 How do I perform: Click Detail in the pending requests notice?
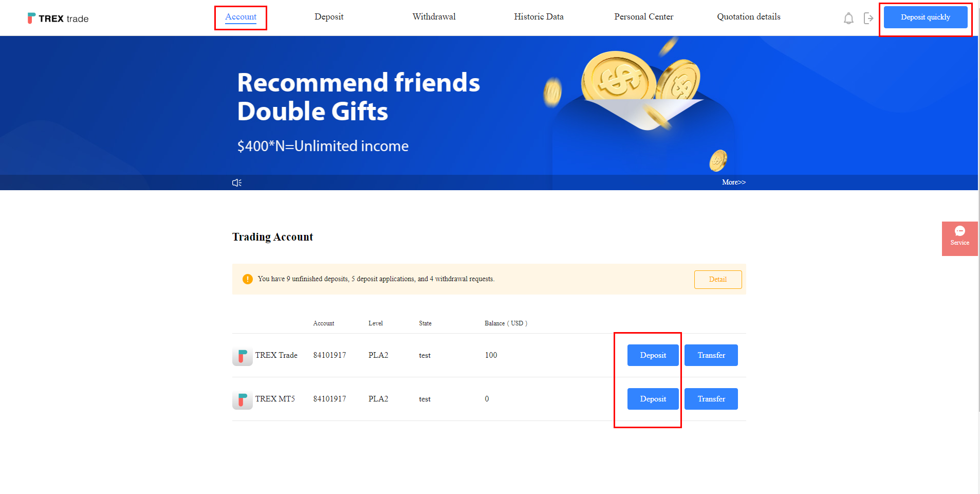point(718,280)
